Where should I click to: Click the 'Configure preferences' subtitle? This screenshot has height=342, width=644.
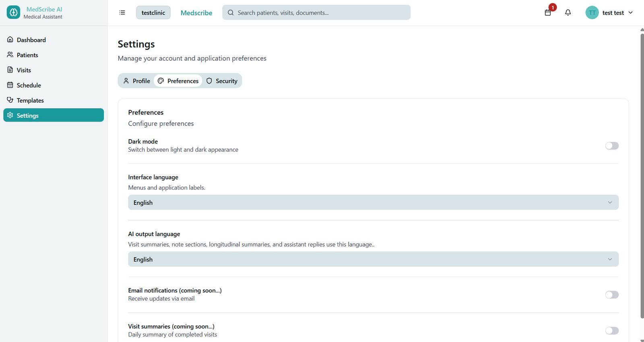click(161, 124)
